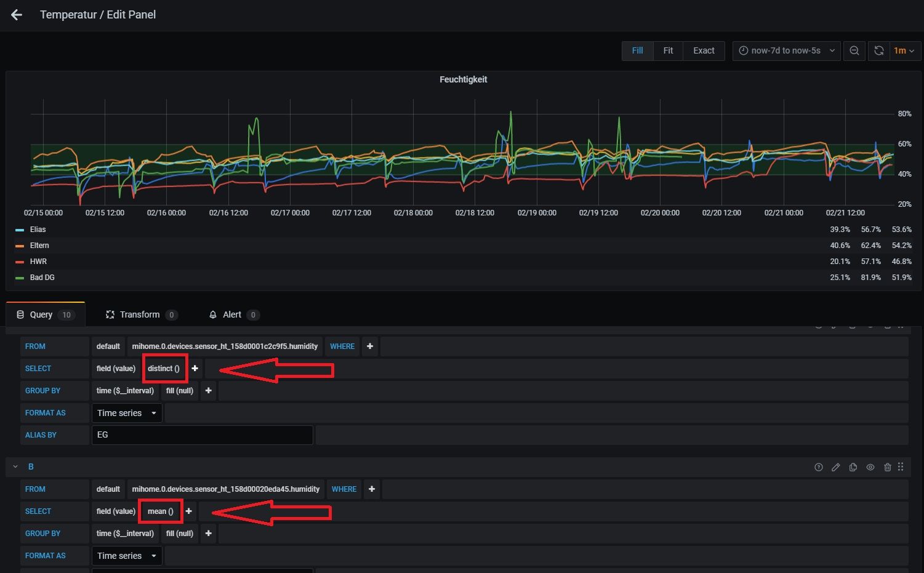Viewport: 924px width, 573px height.
Task: Click the Fit view mode button
Action: click(668, 50)
